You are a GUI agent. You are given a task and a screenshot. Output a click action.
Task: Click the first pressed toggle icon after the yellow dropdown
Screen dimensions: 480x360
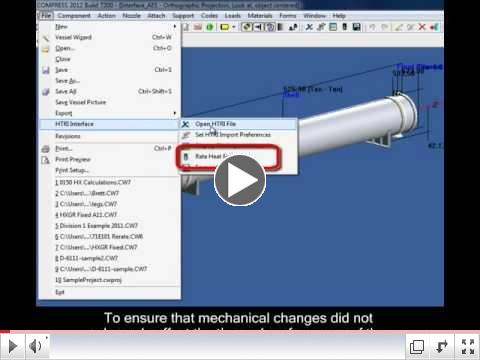point(246,27)
